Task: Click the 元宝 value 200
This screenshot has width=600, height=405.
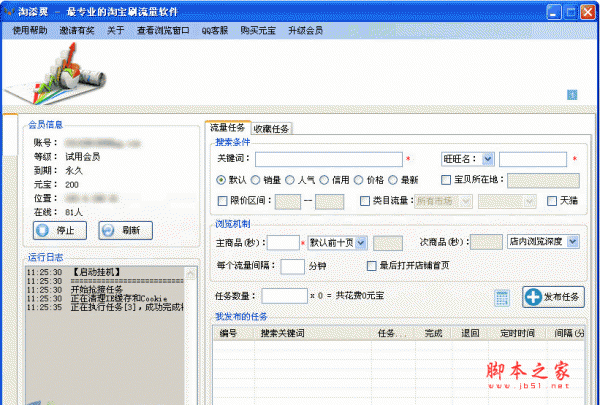Action: 72,185
